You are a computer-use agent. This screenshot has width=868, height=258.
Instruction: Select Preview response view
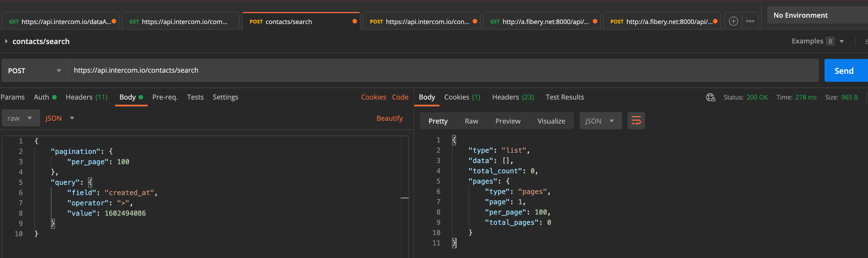tap(508, 121)
